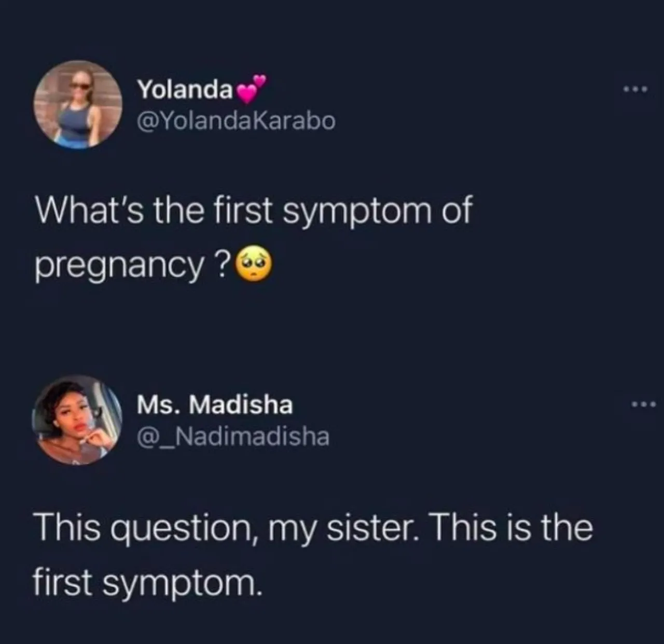Open more options on Yolanda's tweet
664x644 pixels.
635,89
